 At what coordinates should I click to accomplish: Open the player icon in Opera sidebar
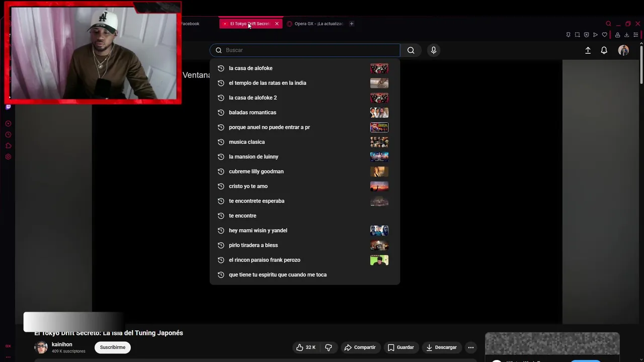[8, 124]
